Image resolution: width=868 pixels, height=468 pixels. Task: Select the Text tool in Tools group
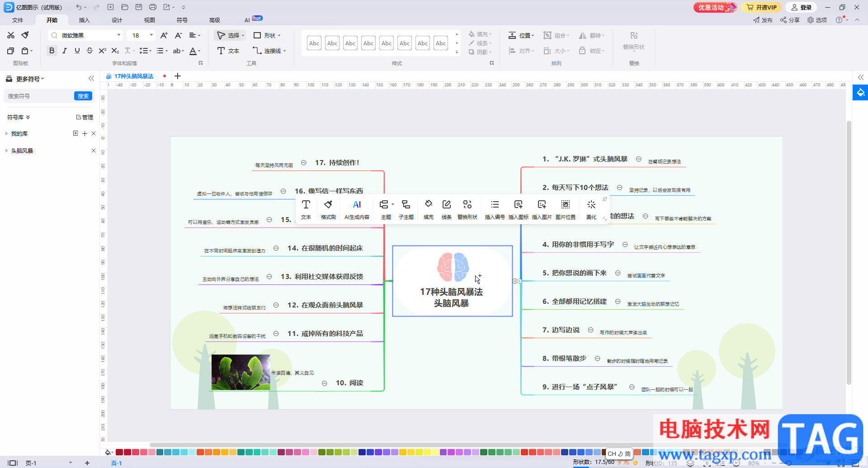228,51
